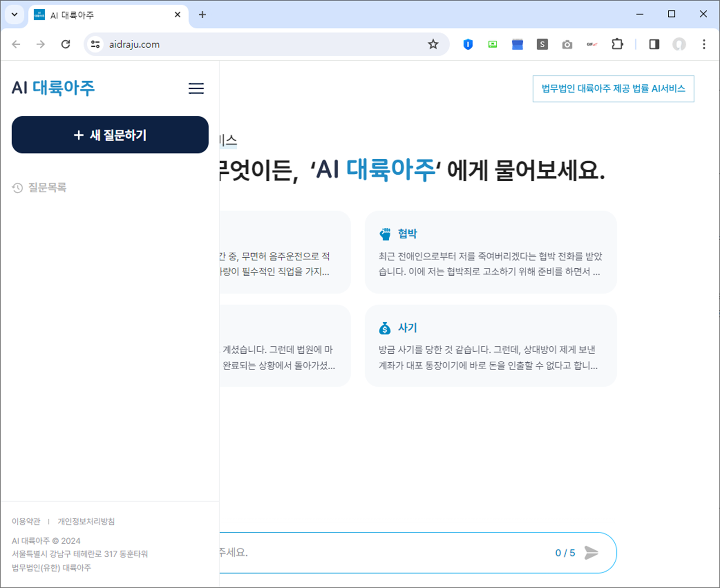Image resolution: width=720 pixels, height=588 pixels.
Task: Open the 개인정보처리방침 privacy policy link
Action: 87,521
